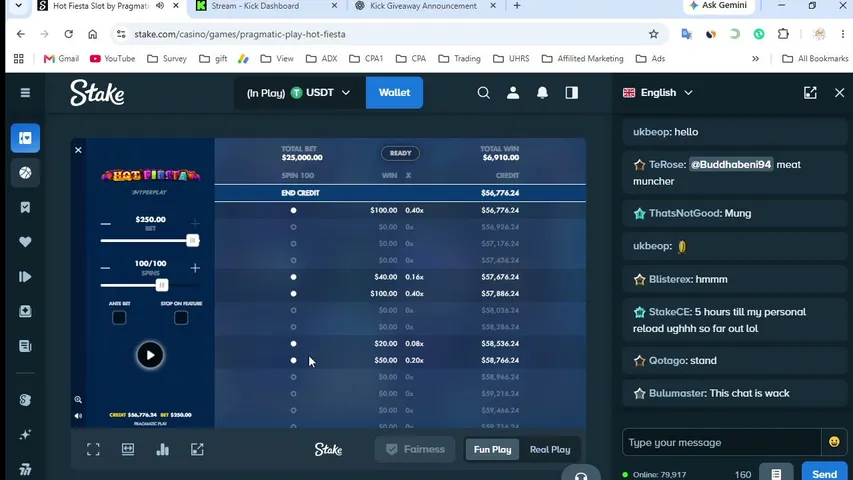Adjust the spins count slider handle
Image resolution: width=853 pixels, height=480 pixels.
162,285
